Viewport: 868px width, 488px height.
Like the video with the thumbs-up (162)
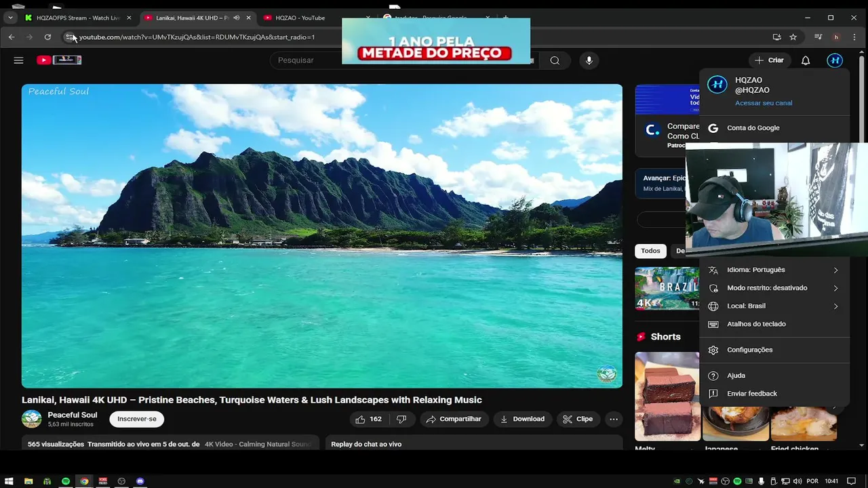(x=368, y=419)
